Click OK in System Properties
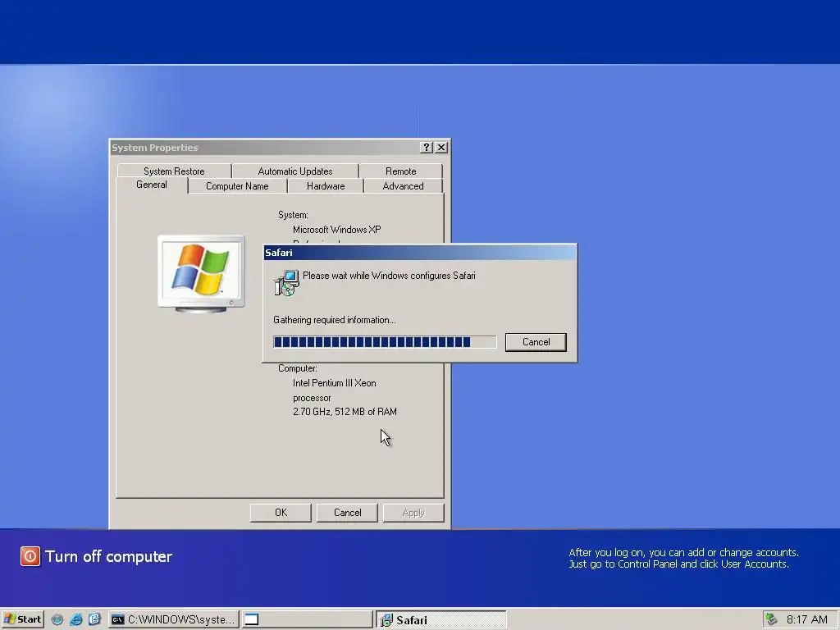 click(x=281, y=512)
